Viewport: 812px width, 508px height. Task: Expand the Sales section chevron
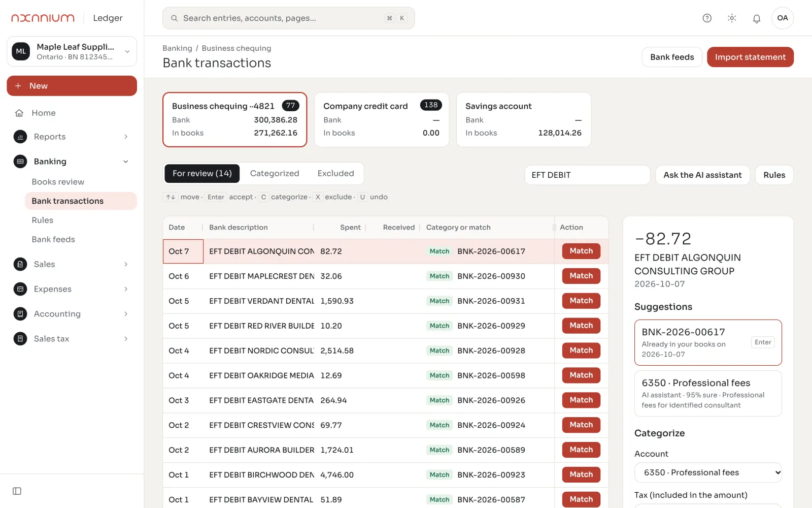[x=126, y=264]
